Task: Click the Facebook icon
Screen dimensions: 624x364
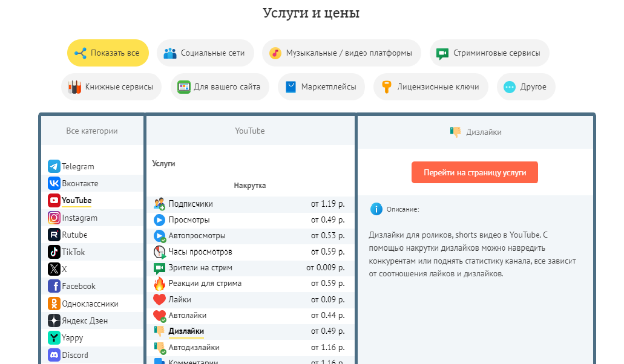Action: pyautogui.click(x=54, y=286)
